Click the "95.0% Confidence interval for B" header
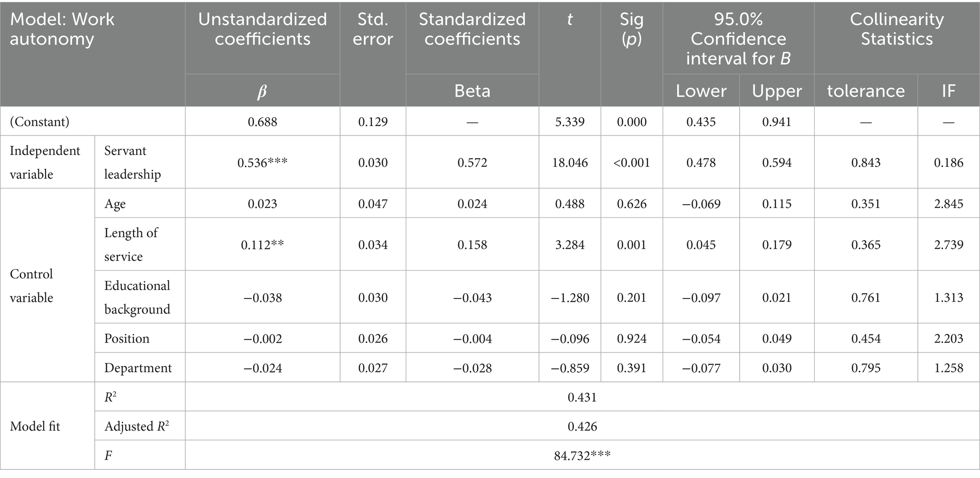 tap(738, 39)
